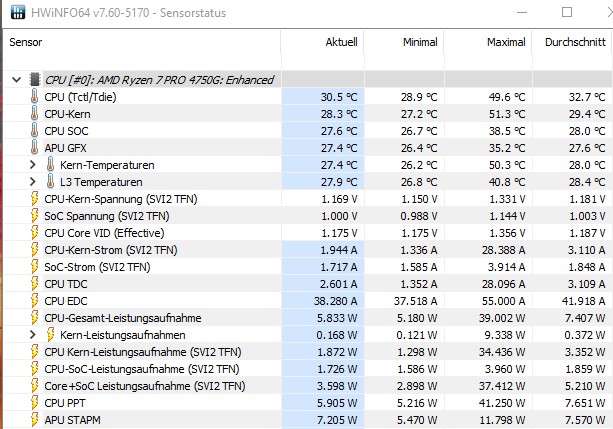Click the 1.003 V average SoC voltage
Image resolution: width=613 pixels, height=429 pixels.
pyautogui.click(x=587, y=216)
